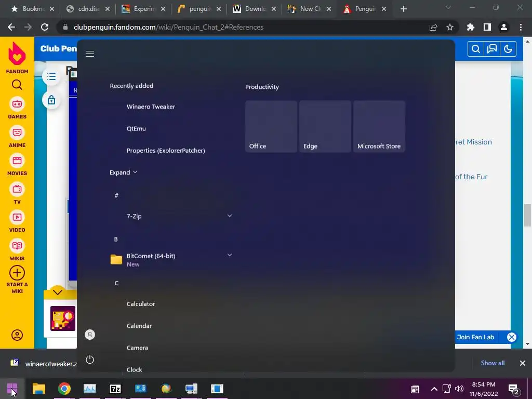This screenshot has width=532, height=399.
Task: Toggle dark mode moon icon
Action: pyautogui.click(x=508, y=49)
